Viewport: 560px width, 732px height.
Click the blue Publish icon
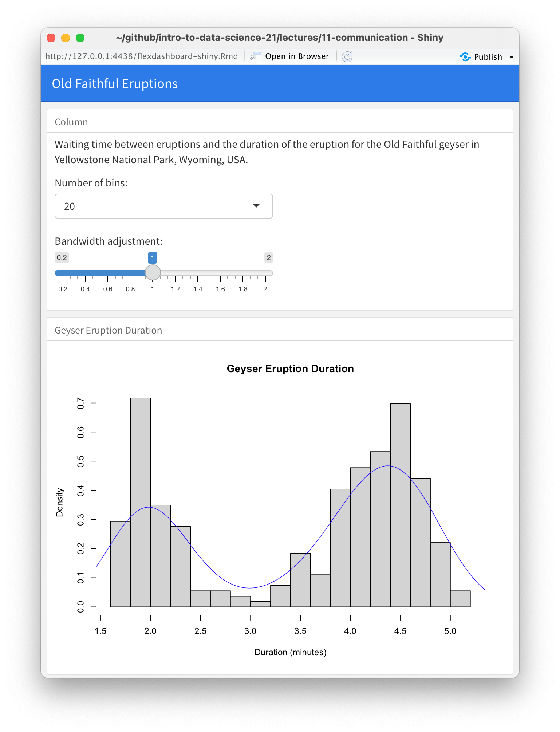point(465,56)
